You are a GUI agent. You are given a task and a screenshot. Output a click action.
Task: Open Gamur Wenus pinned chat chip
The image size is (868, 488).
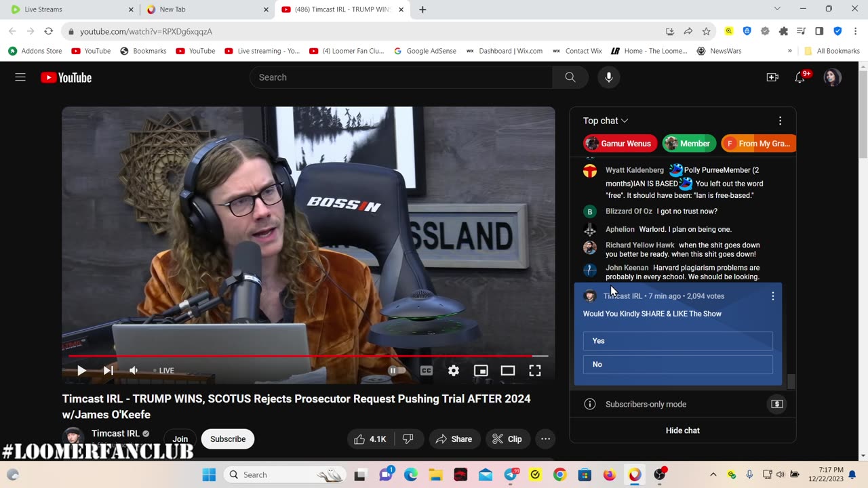pyautogui.click(x=620, y=144)
